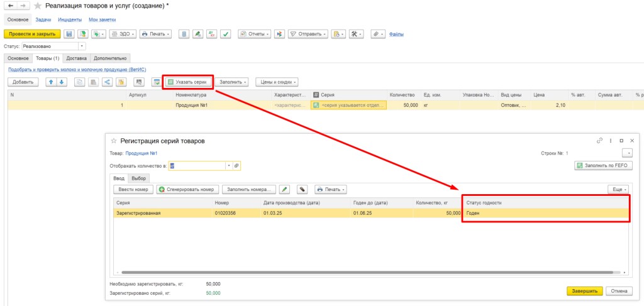Click the barcode search icon
644x306 pixels.
tap(139, 82)
